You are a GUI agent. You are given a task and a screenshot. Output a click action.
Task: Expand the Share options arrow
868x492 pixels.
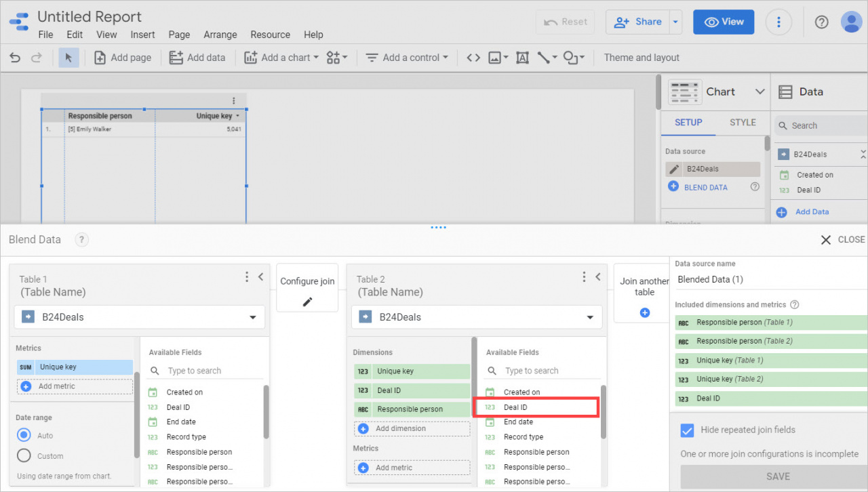click(675, 22)
